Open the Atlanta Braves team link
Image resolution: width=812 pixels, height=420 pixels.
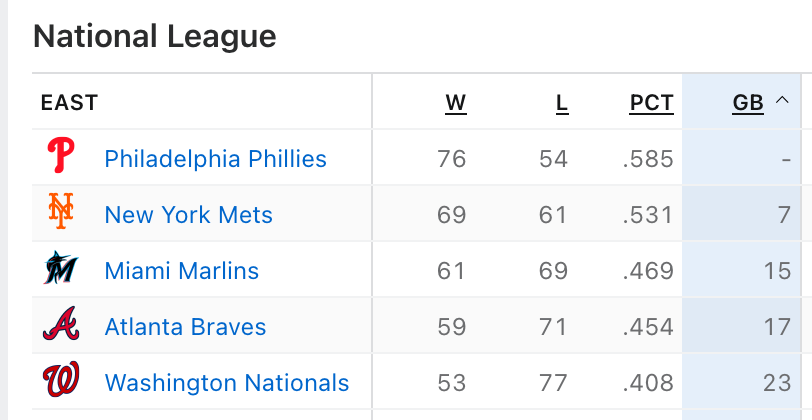185,326
